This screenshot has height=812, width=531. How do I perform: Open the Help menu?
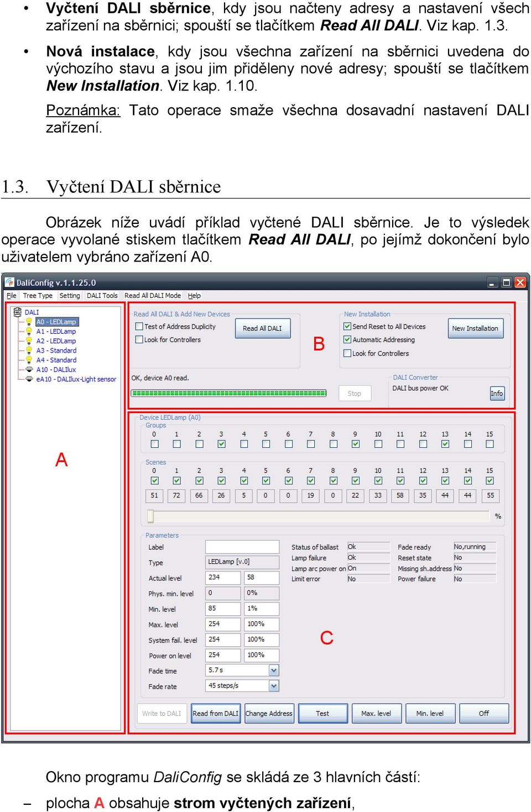(x=194, y=296)
